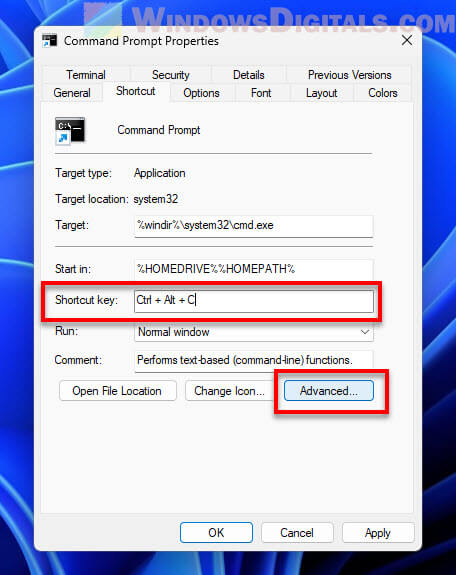This screenshot has width=456, height=575.
Task: Click Open File Location button
Action: click(x=117, y=391)
